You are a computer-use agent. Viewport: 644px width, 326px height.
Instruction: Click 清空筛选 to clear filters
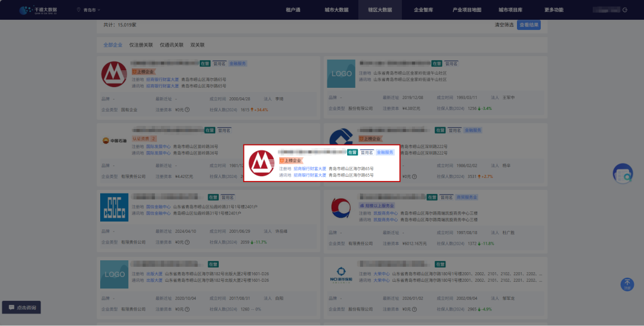pos(504,25)
